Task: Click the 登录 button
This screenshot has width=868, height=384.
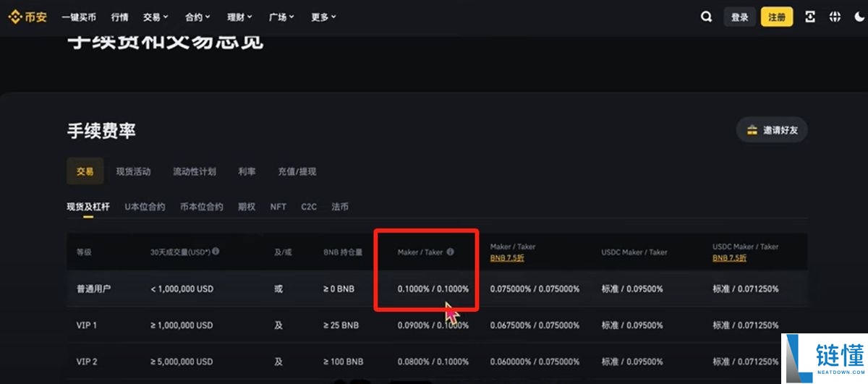Action: click(x=739, y=17)
